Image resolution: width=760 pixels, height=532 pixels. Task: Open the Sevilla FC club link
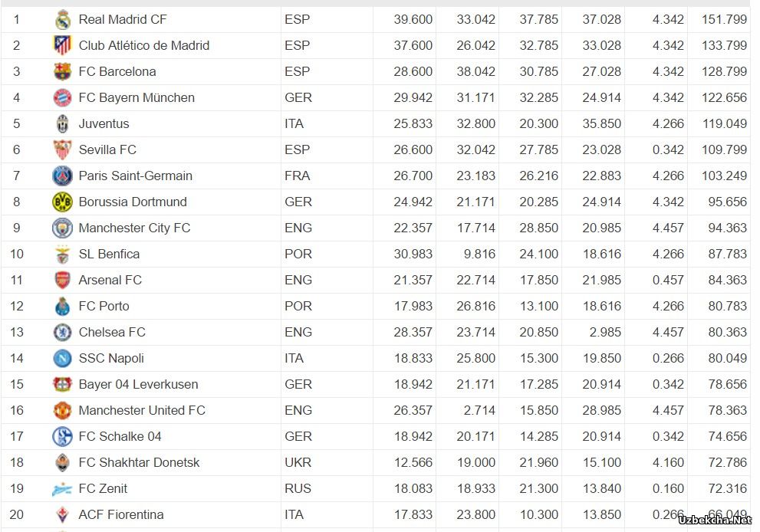(x=107, y=149)
